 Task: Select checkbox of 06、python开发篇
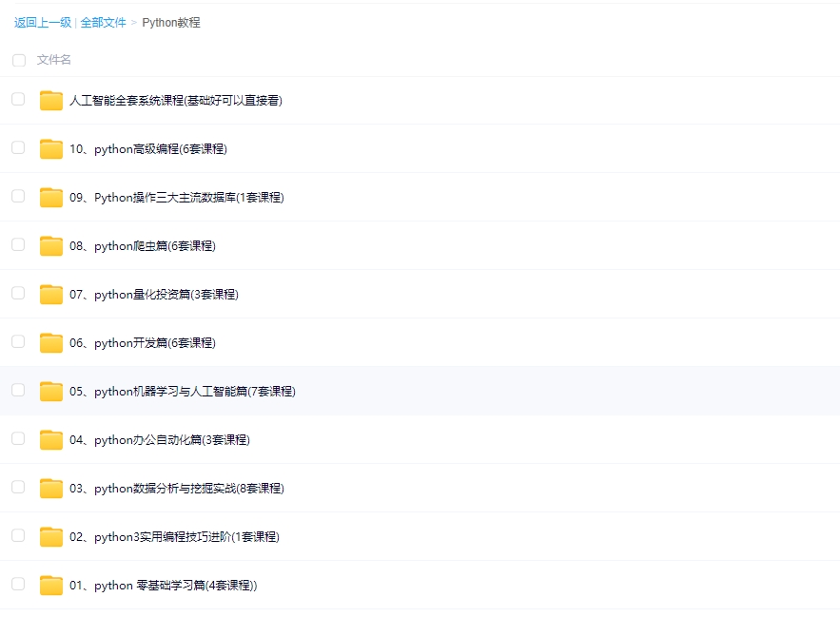coord(18,341)
